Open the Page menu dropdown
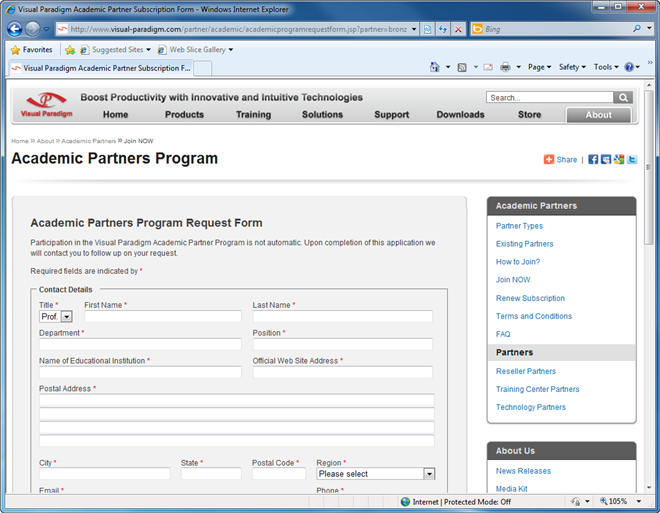This screenshot has height=513, width=660. (539, 67)
